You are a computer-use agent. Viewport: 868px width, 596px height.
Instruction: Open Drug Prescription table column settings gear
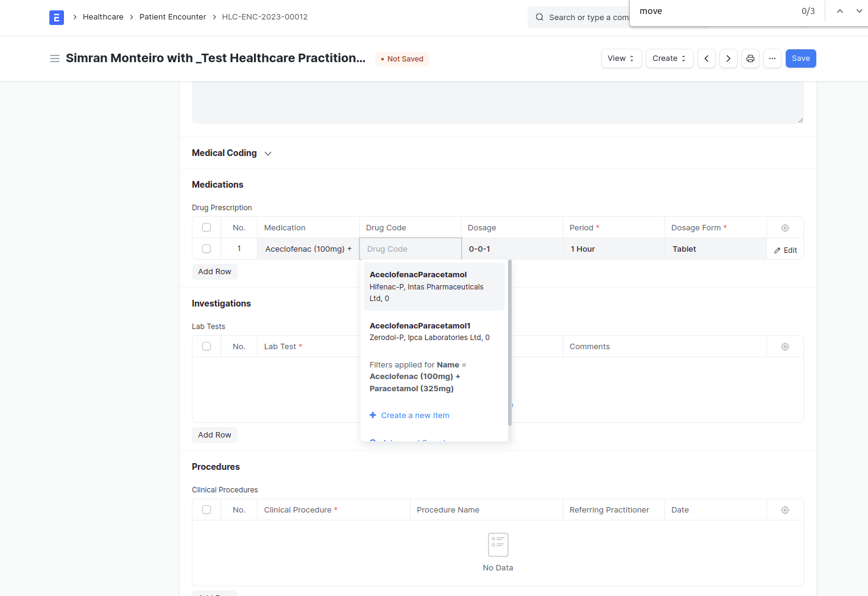click(x=785, y=228)
